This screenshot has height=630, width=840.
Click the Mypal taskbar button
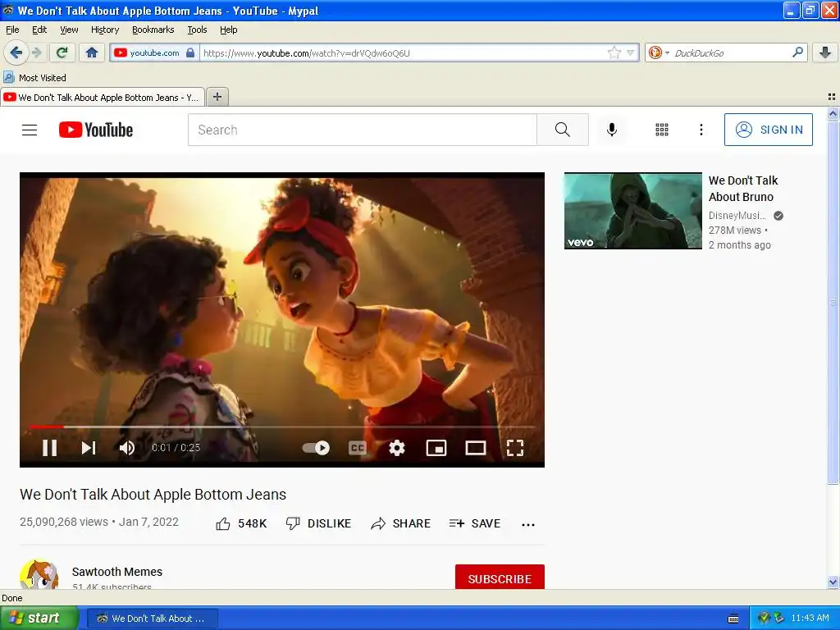click(153, 619)
